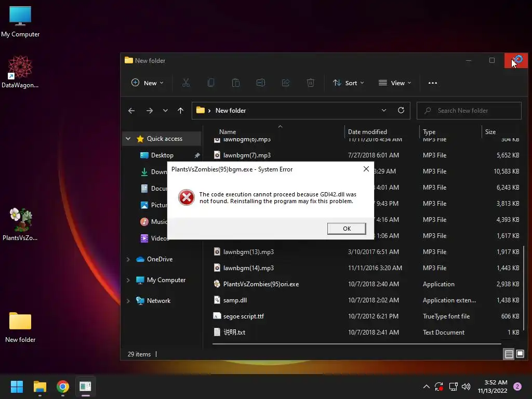Open the View dropdown
The width and height of the screenshot is (532, 399).
(395, 83)
